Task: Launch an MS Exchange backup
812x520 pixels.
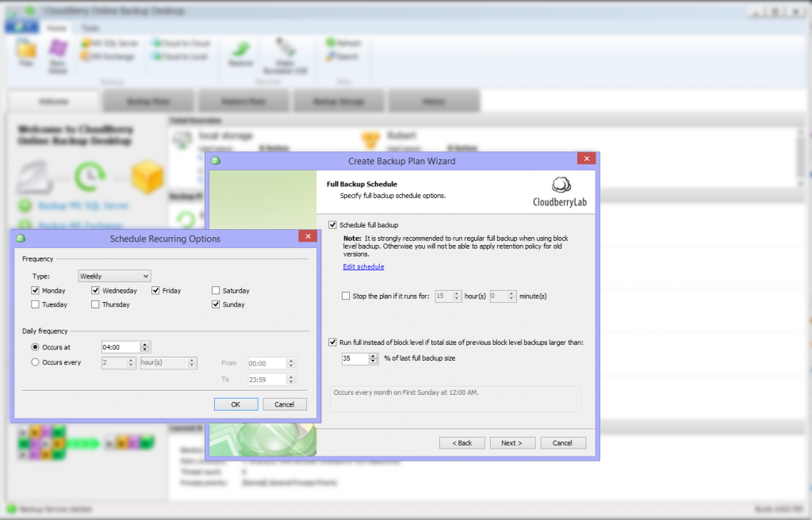Action: [107, 55]
